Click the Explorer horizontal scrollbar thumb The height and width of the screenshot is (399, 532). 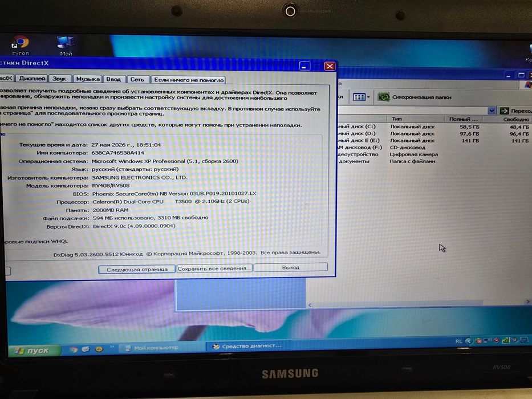397,303
